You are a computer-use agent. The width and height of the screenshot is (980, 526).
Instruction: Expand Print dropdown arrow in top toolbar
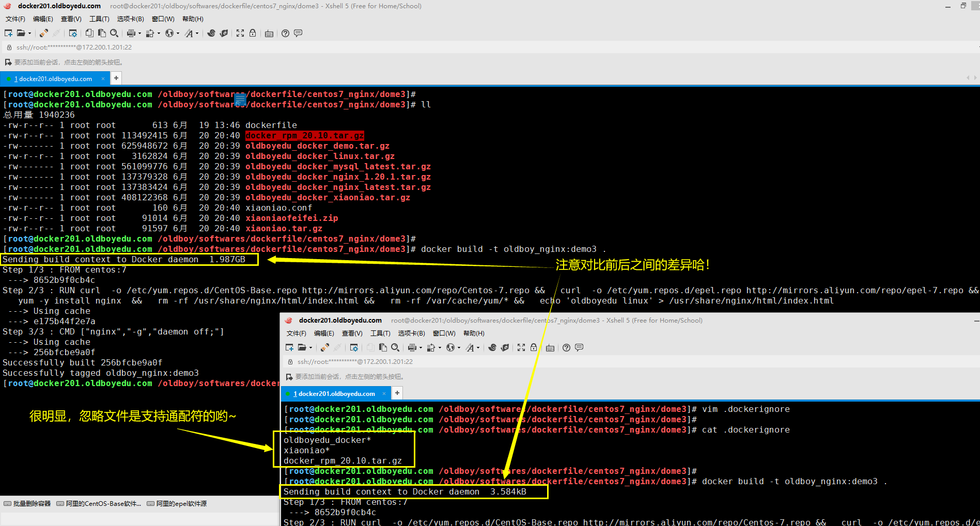[x=139, y=34]
